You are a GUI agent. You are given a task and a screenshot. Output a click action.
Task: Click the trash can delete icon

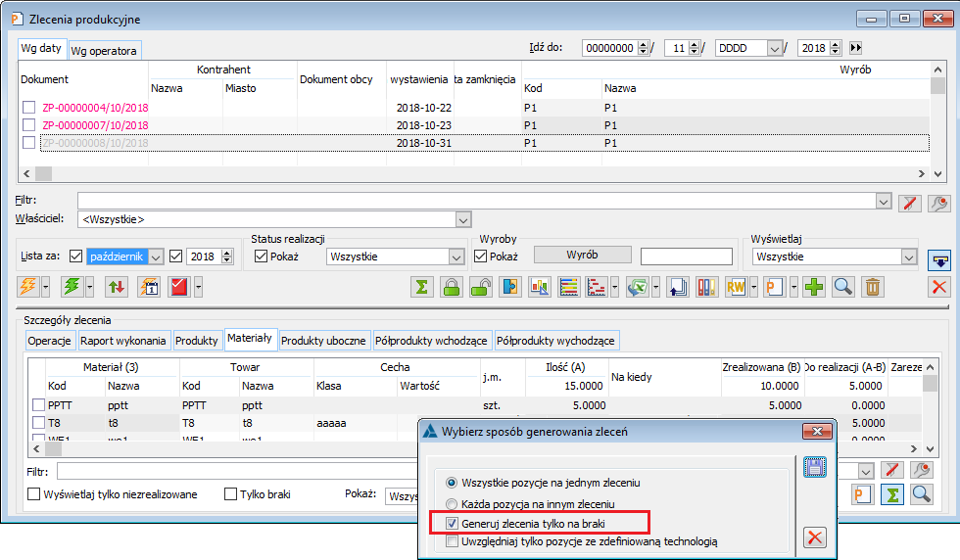[x=873, y=287]
